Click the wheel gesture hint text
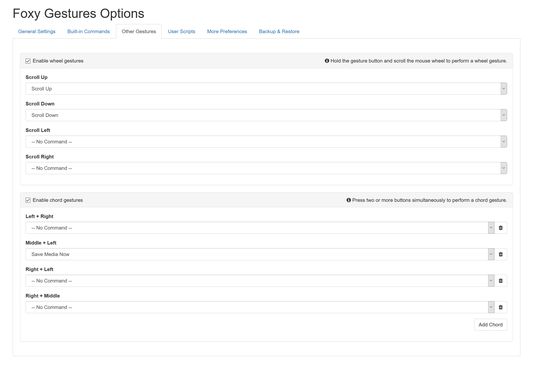 (418, 61)
